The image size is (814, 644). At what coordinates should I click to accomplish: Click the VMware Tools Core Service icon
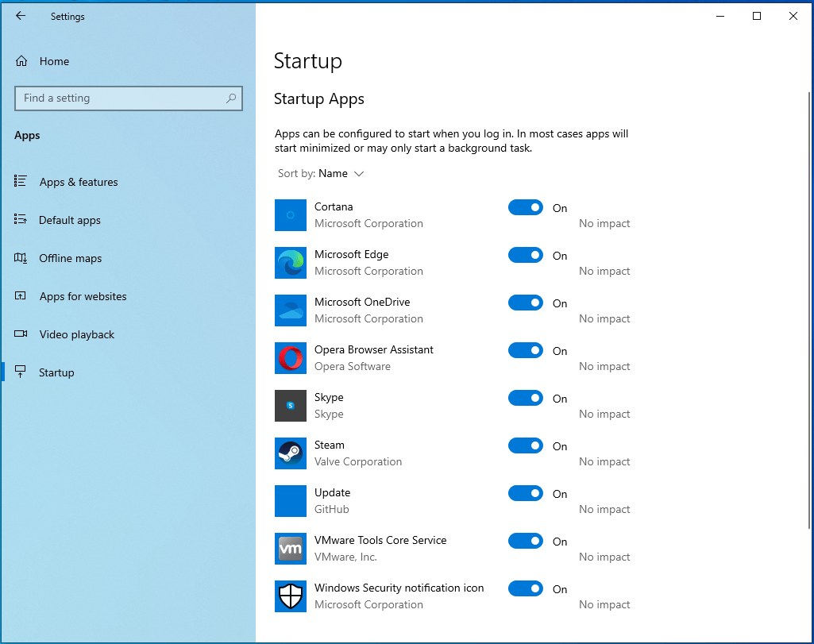click(x=290, y=548)
